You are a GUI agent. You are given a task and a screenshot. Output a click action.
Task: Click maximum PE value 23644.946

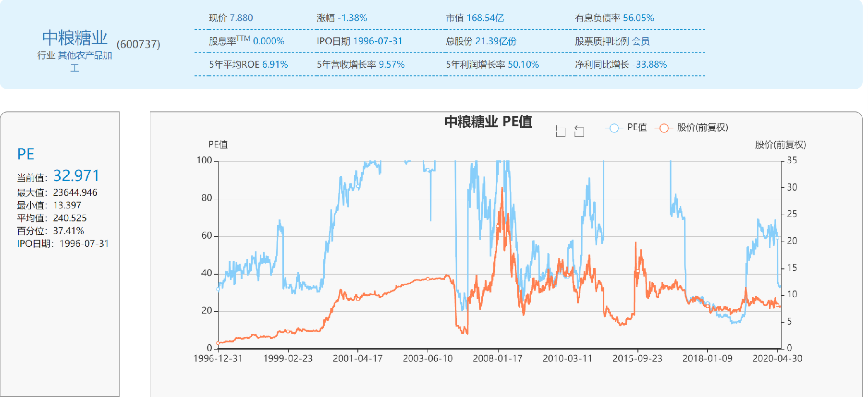point(75,193)
